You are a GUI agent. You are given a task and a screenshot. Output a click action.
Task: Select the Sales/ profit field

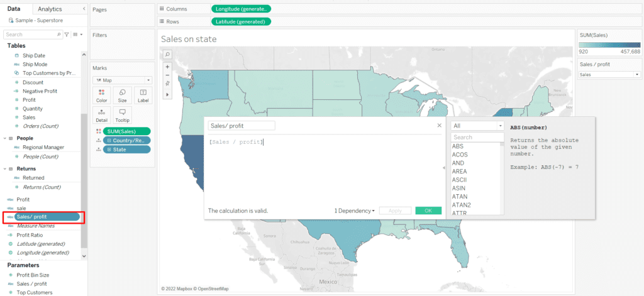click(x=47, y=217)
